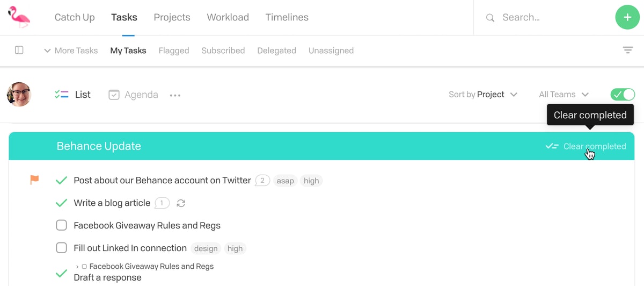Screen dimensions: 644x286
Task: Click the asap tag
Action: coord(285,181)
